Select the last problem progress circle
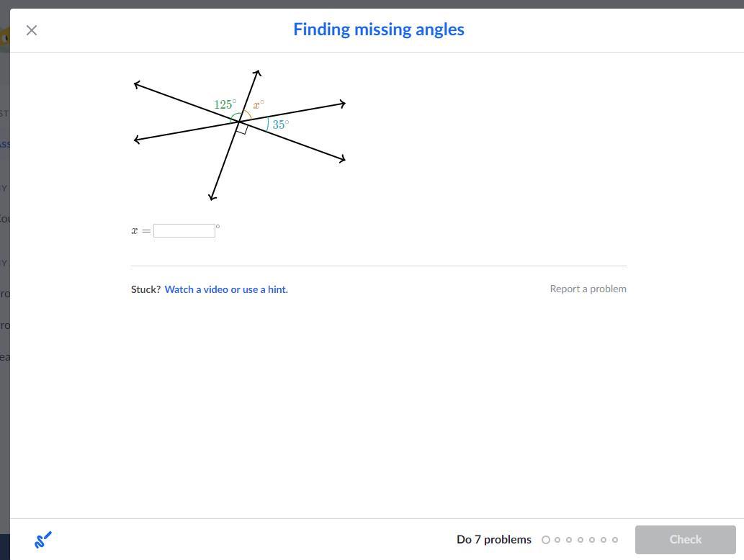 (615, 540)
